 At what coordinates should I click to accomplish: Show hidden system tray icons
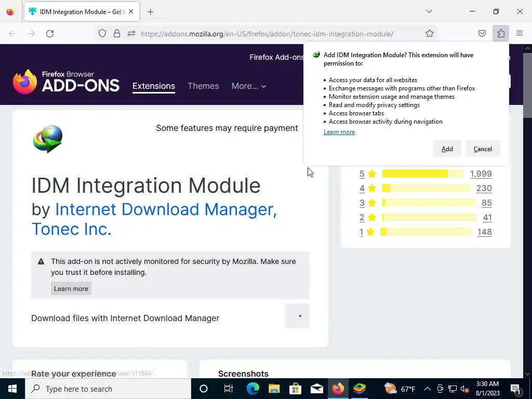[x=428, y=389]
